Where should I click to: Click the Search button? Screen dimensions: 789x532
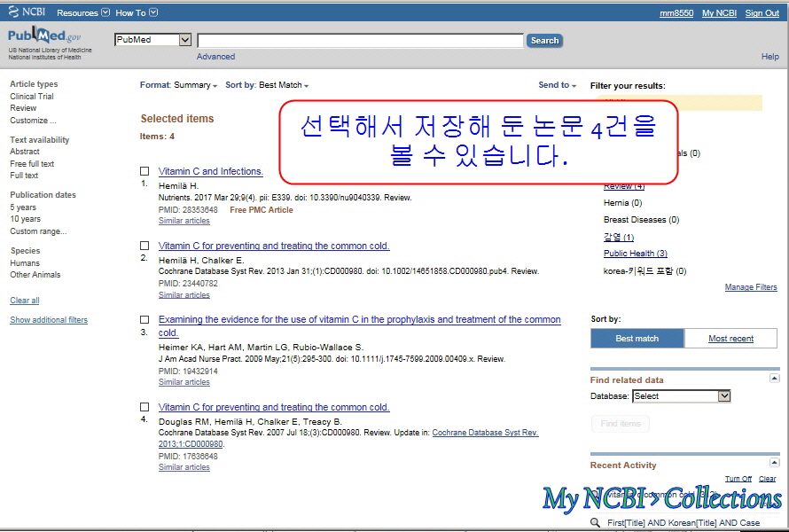544,40
